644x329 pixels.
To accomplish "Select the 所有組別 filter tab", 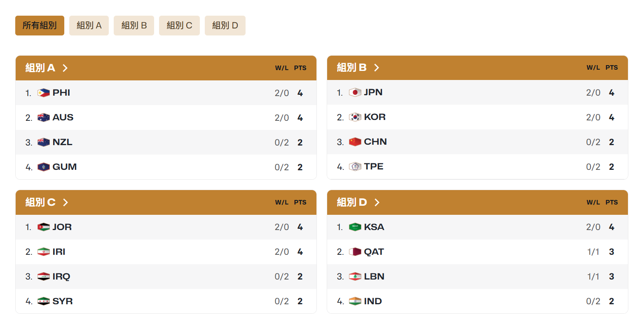I will point(40,26).
